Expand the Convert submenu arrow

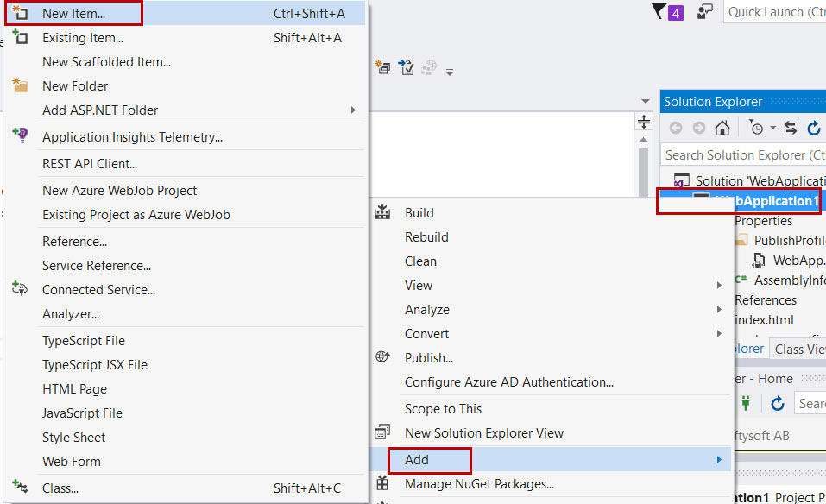719,334
